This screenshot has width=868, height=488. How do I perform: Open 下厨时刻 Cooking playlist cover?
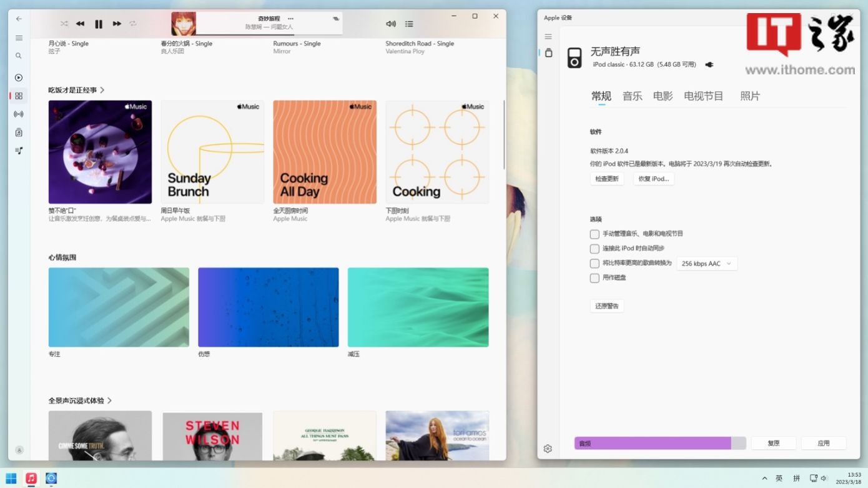pyautogui.click(x=437, y=152)
